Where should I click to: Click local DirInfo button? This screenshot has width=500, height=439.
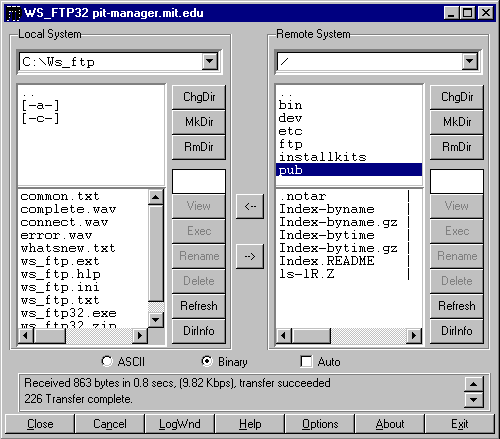point(199,331)
